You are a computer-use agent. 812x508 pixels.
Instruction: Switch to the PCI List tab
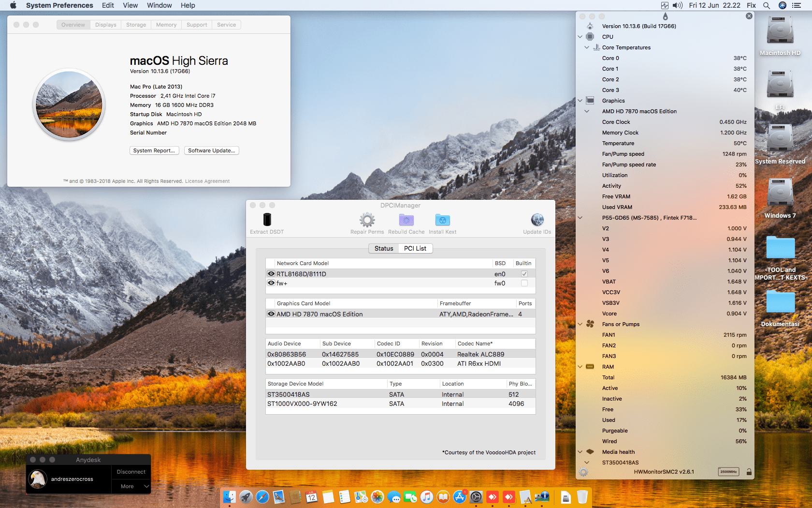(x=415, y=248)
